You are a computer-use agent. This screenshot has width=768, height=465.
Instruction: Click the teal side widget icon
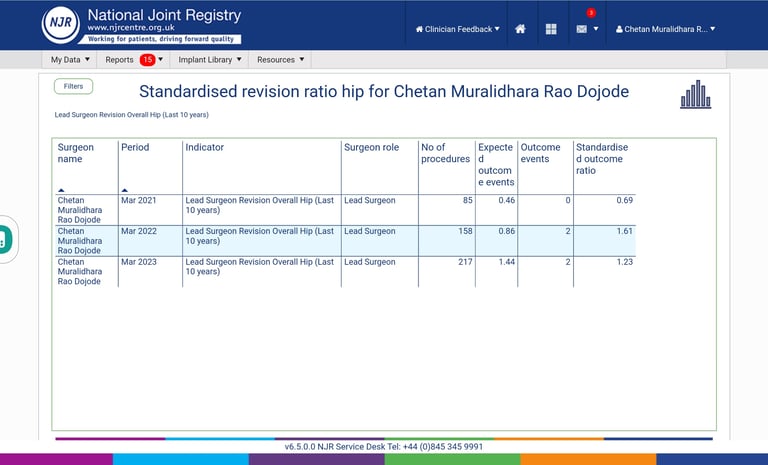[4, 239]
